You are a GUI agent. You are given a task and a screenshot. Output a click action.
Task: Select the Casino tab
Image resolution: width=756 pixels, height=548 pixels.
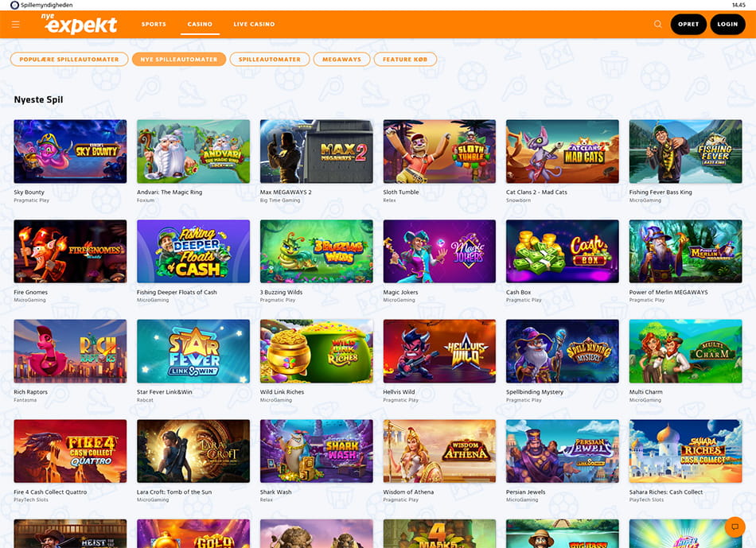[200, 25]
